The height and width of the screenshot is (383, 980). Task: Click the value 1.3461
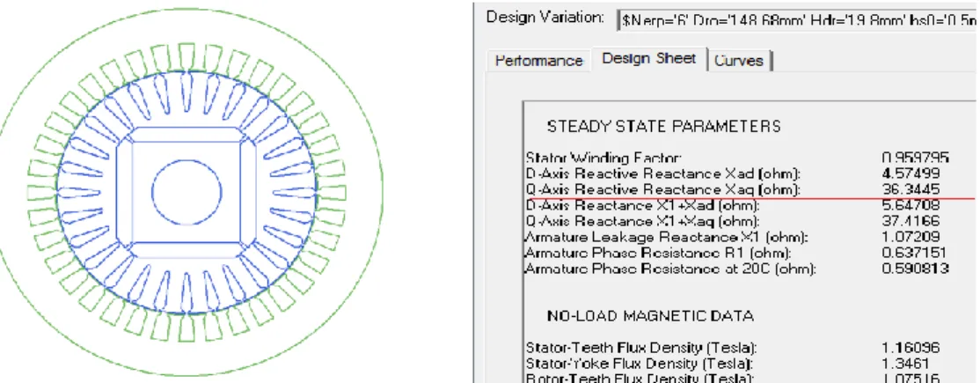(908, 364)
